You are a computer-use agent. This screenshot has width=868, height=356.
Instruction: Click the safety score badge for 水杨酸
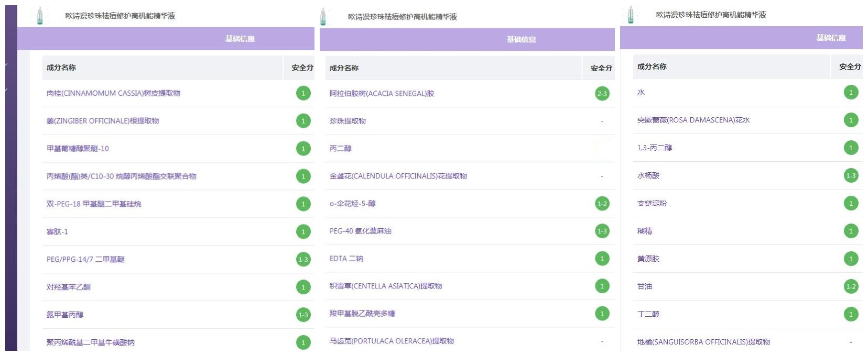pyautogui.click(x=851, y=176)
